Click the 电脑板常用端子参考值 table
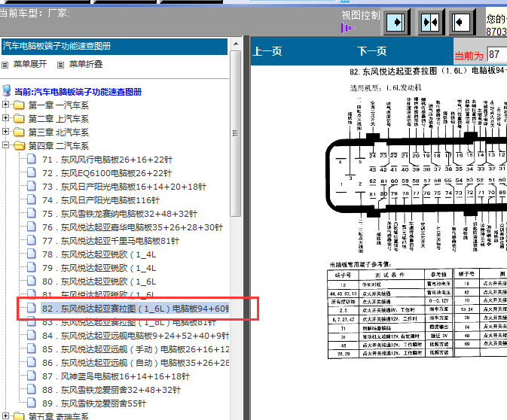 pos(417,313)
